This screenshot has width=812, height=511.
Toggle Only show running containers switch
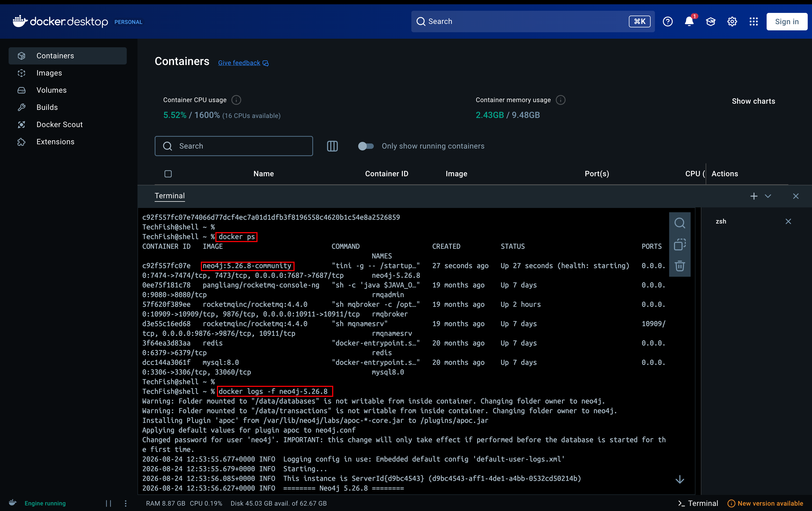366,146
